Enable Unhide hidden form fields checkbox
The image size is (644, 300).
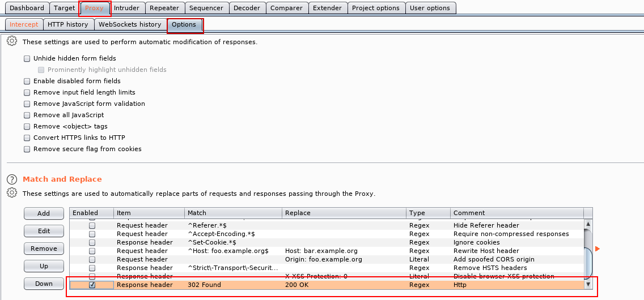pyautogui.click(x=27, y=58)
